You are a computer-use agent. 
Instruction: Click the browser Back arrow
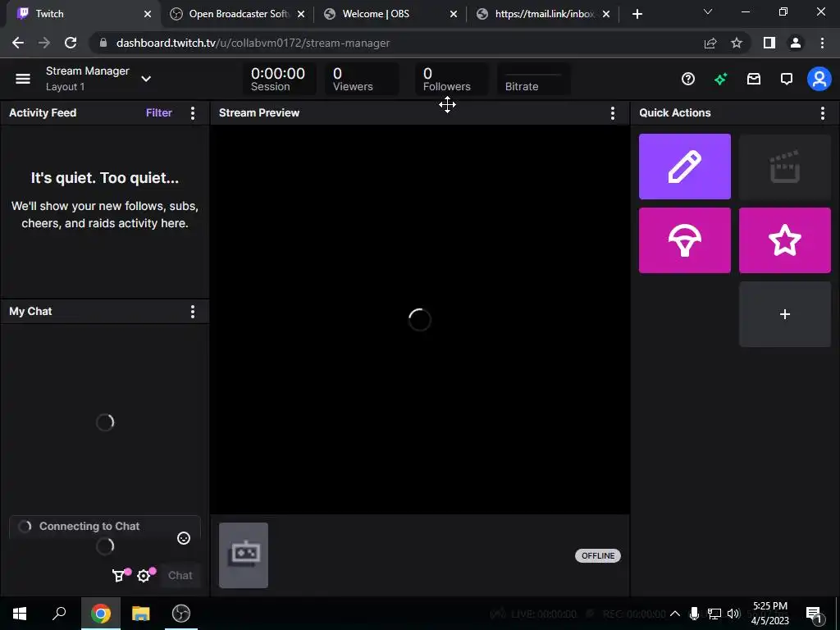click(x=18, y=43)
